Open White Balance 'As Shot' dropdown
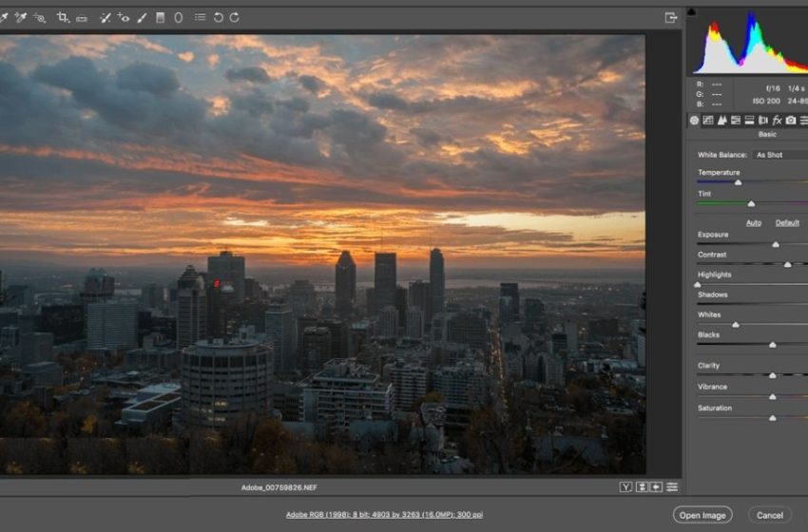Image resolution: width=808 pixels, height=532 pixels. [x=779, y=155]
